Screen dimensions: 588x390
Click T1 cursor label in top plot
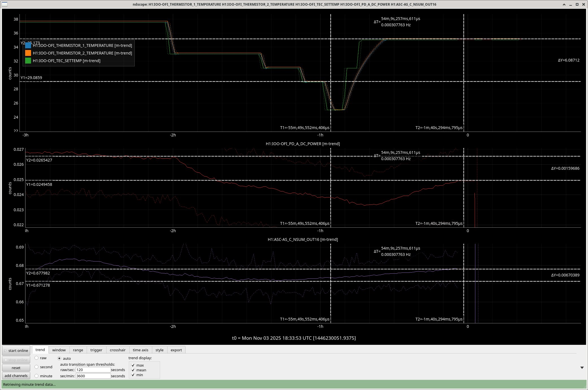click(304, 128)
